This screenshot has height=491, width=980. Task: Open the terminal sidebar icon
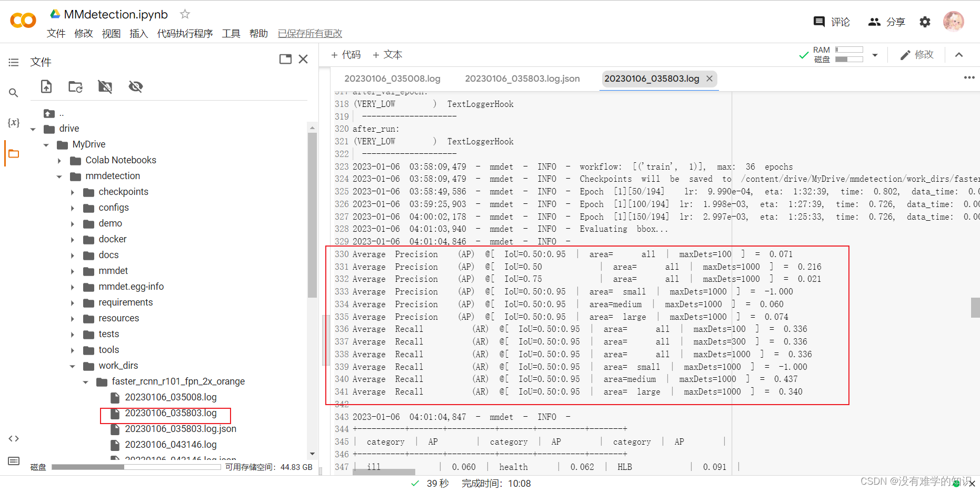[x=14, y=461]
